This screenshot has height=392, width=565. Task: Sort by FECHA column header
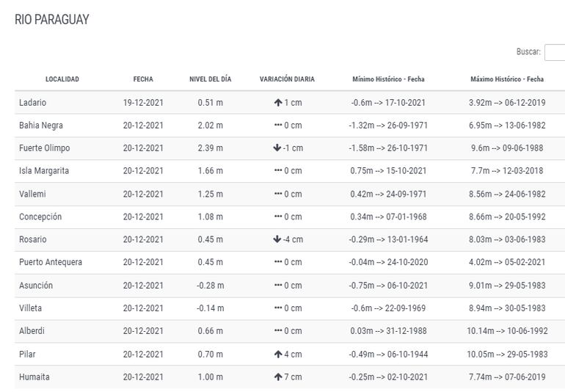pos(143,79)
